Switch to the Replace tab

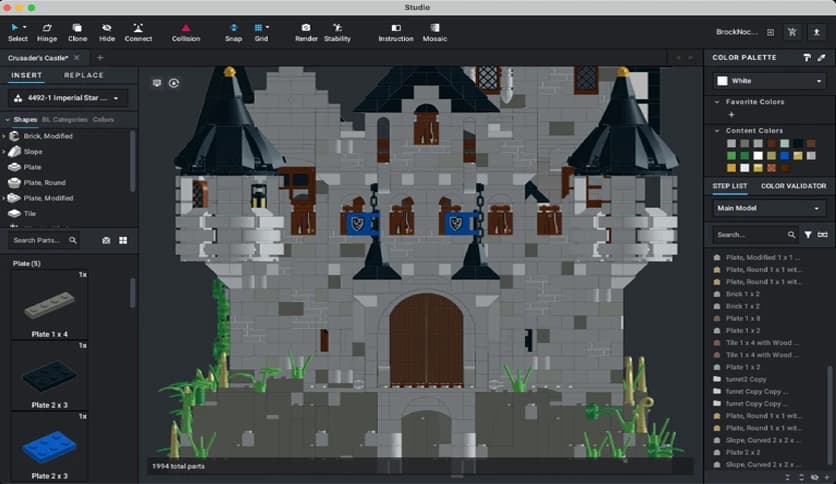84,75
